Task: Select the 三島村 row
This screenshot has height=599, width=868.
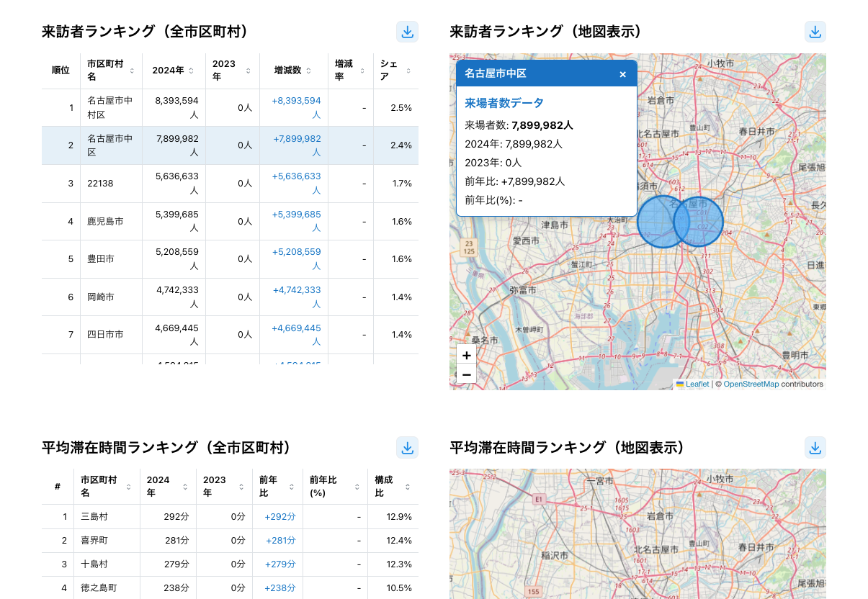Action: 230,516
